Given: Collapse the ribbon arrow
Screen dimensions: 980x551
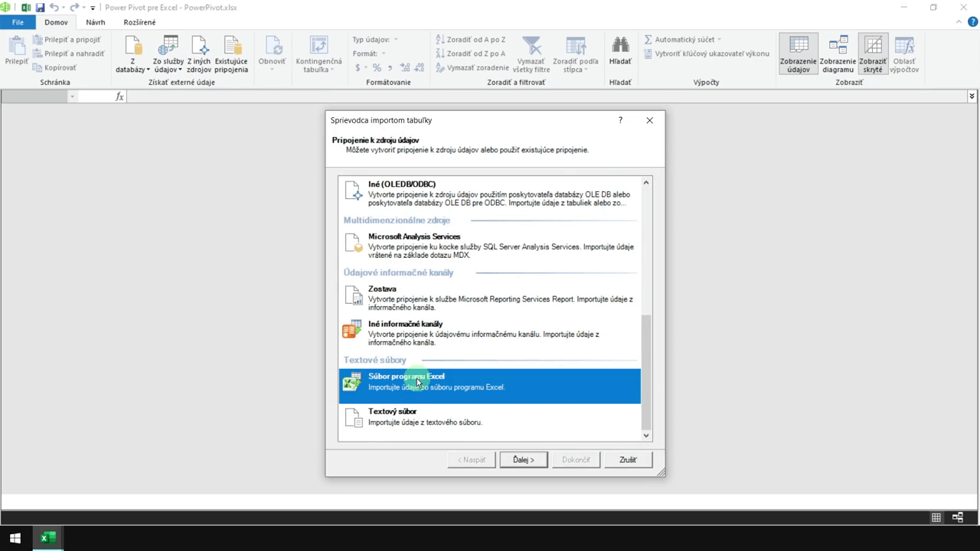Looking at the screenshot, I should [960, 22].
